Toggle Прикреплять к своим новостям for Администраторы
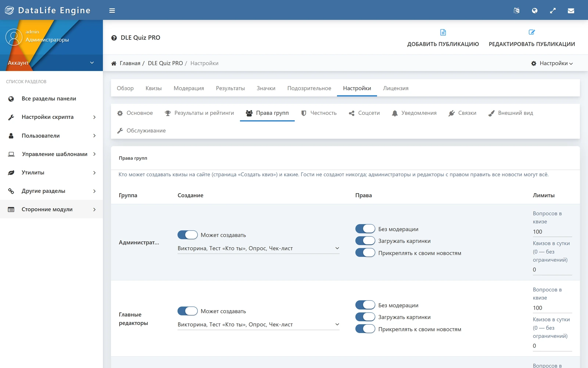This screenshot has width=588, height=368. click(x=365, y=253)
